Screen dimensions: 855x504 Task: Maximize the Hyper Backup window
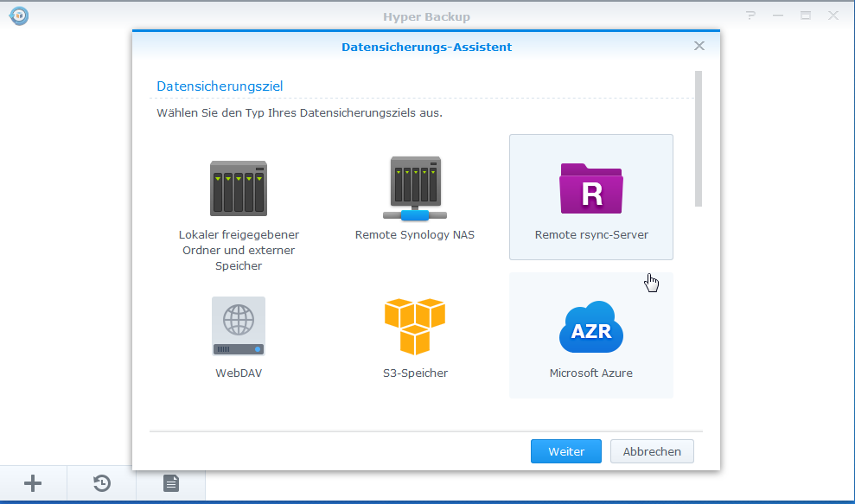pos(806,16)
